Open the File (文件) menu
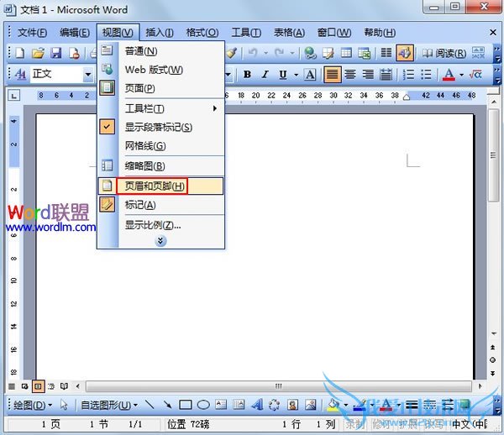 point(32,33)
